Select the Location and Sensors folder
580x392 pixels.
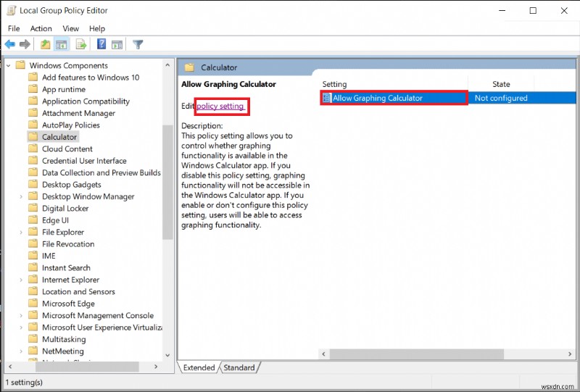point(78,291)
